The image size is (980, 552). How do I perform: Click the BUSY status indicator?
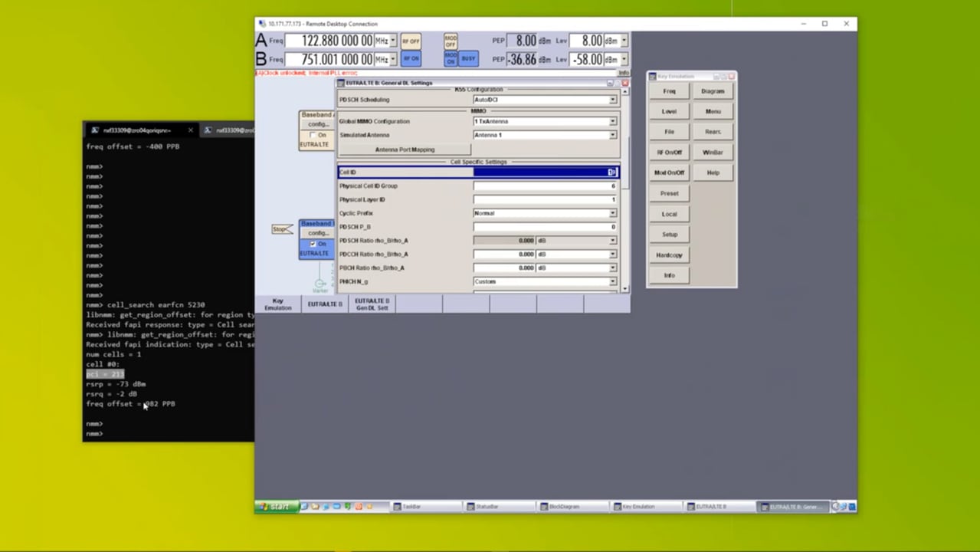(468, 59)
